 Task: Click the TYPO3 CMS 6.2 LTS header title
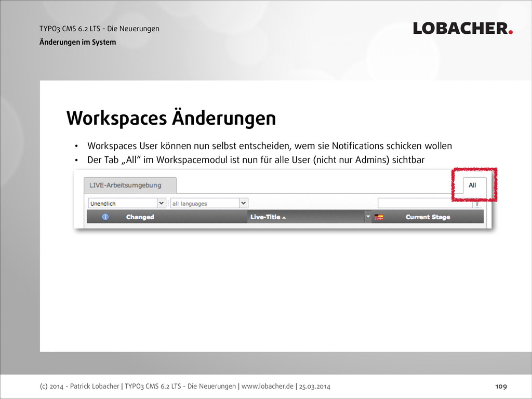pyautogui.click(x=99, y=29)
